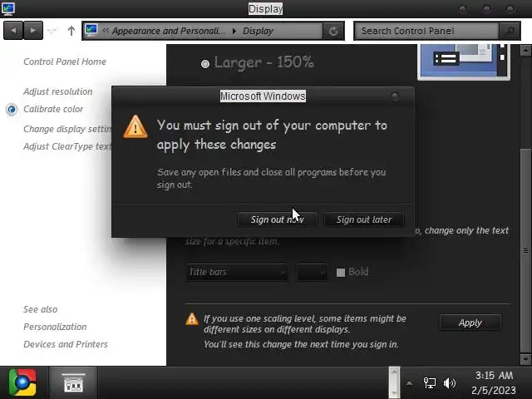Click the Up one level arrow

coord(71,31)
